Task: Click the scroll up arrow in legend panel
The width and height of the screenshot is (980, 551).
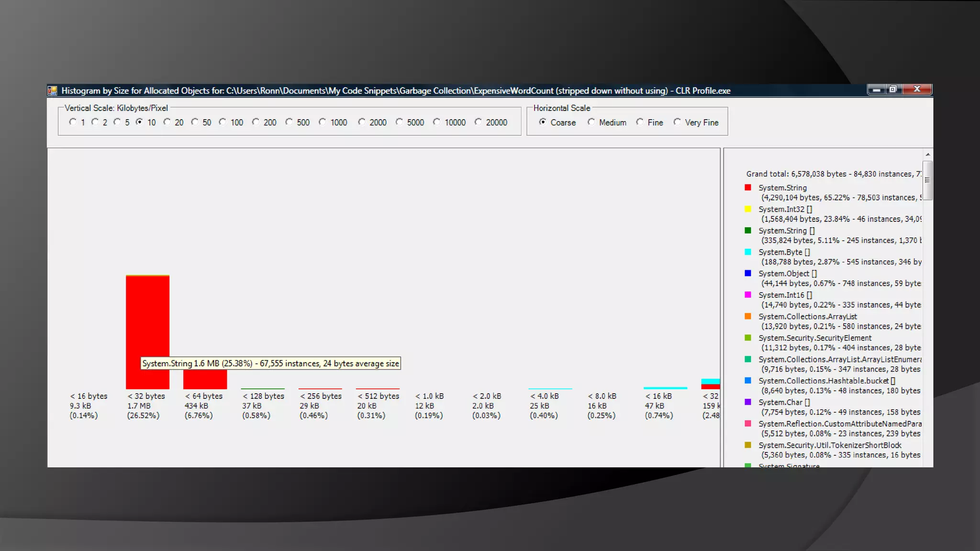Action: pos(927,154)
